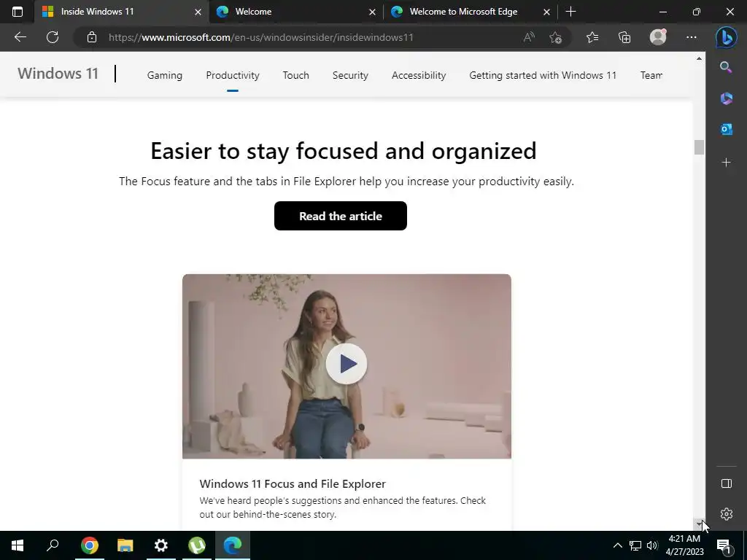Close the Inside Windows 11 tab
This screenshot has width=747, height=560.
[x=198, y=12]
